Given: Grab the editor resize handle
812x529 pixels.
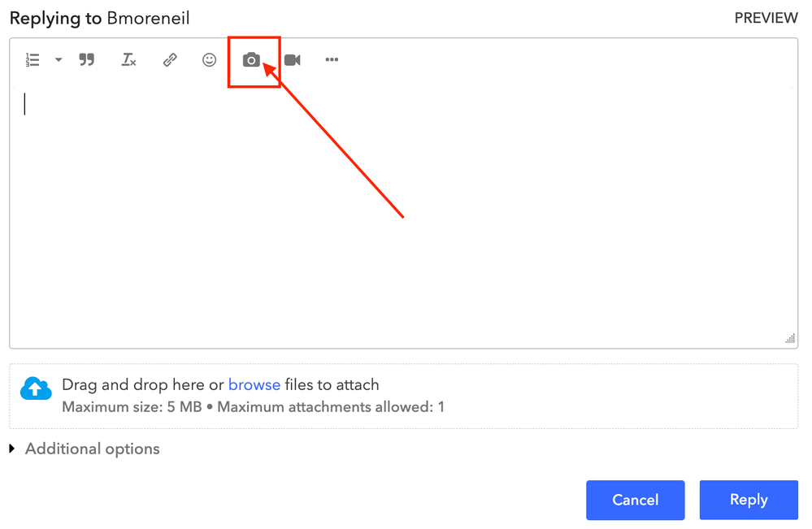Looking at the screenshot, I should 790,339.
